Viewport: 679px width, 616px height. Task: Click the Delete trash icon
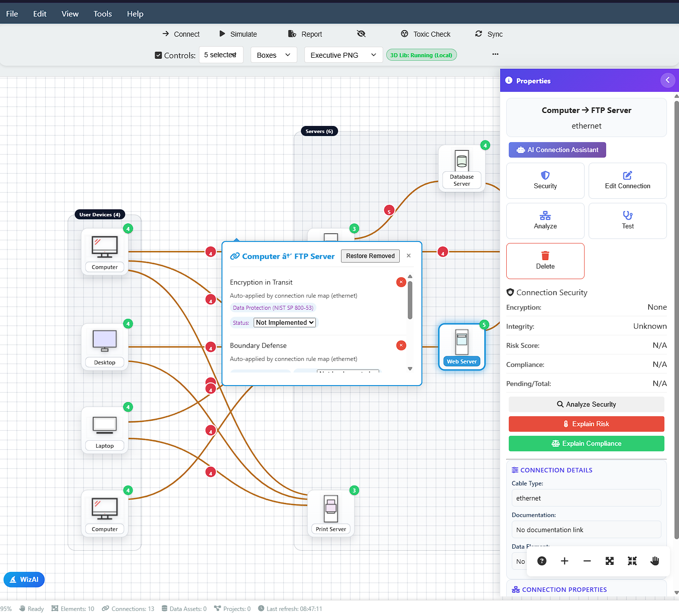click(x=545, y=256)
